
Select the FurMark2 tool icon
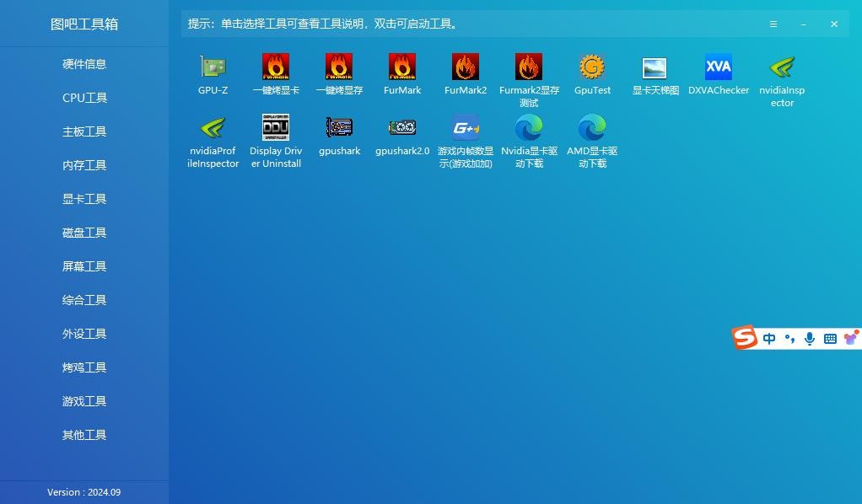coord(466,67)
